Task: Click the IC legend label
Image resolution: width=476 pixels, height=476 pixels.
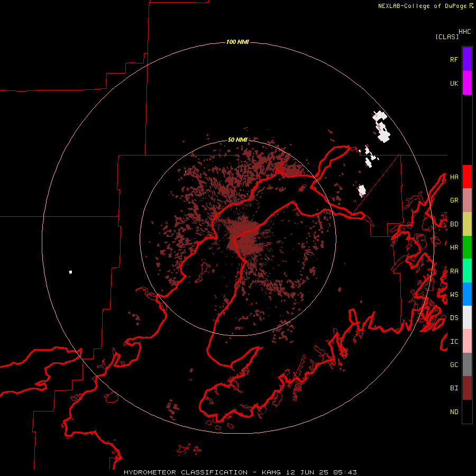Action: (454, 342)
